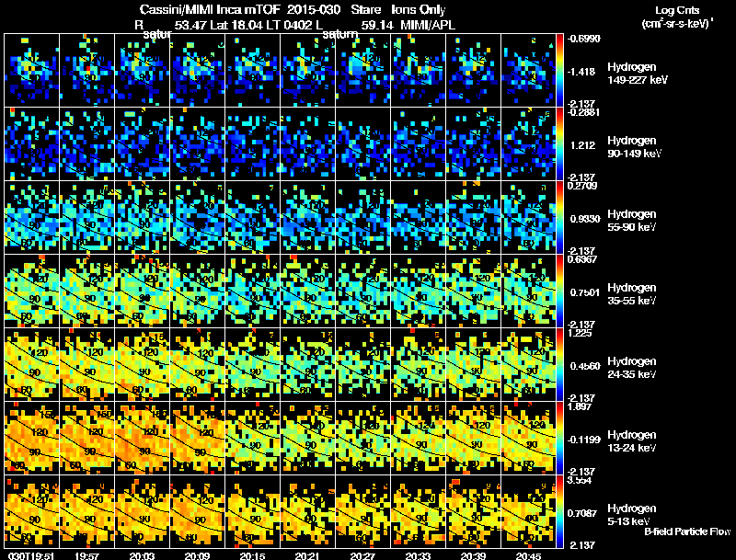The width and height of the screenshot is (736, 560).
Task: Click the 20:15 time label
Action: [x=252, y=555]
